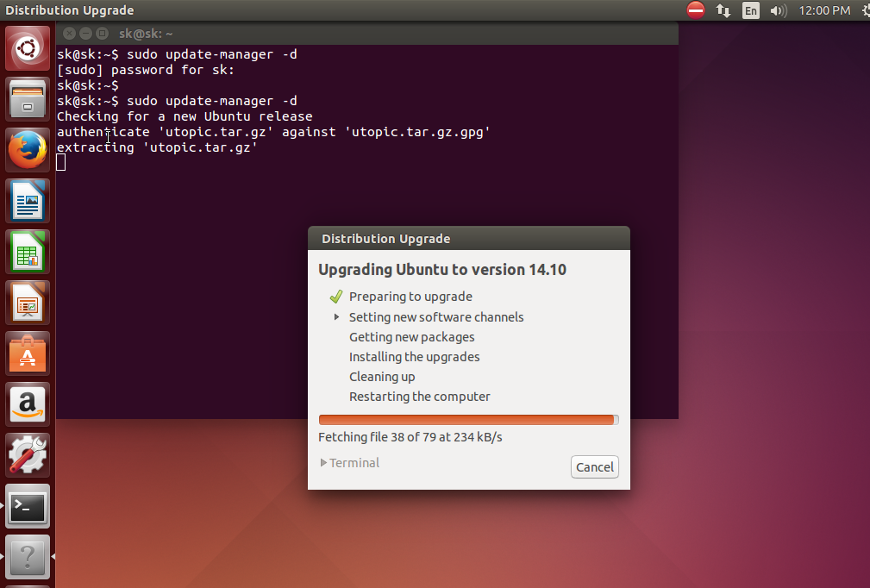The image size is (870, 588).
Task: Open LibreOffice Impress presentation icon
Action: pos(28,303)
